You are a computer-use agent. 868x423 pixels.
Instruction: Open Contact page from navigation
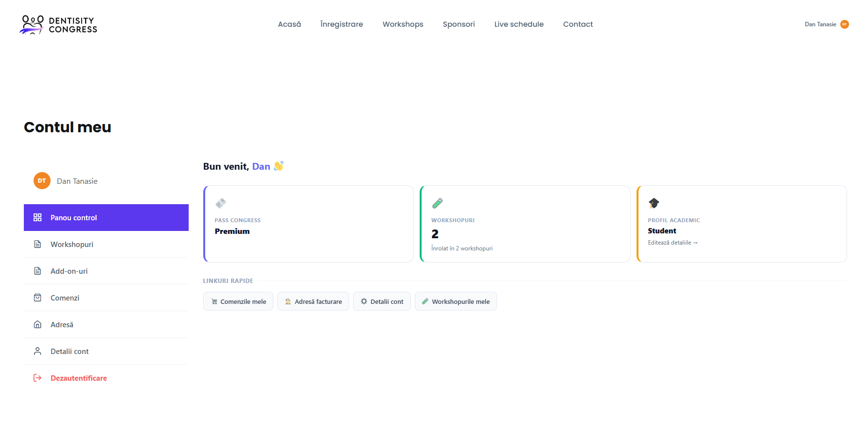point(578,24)
